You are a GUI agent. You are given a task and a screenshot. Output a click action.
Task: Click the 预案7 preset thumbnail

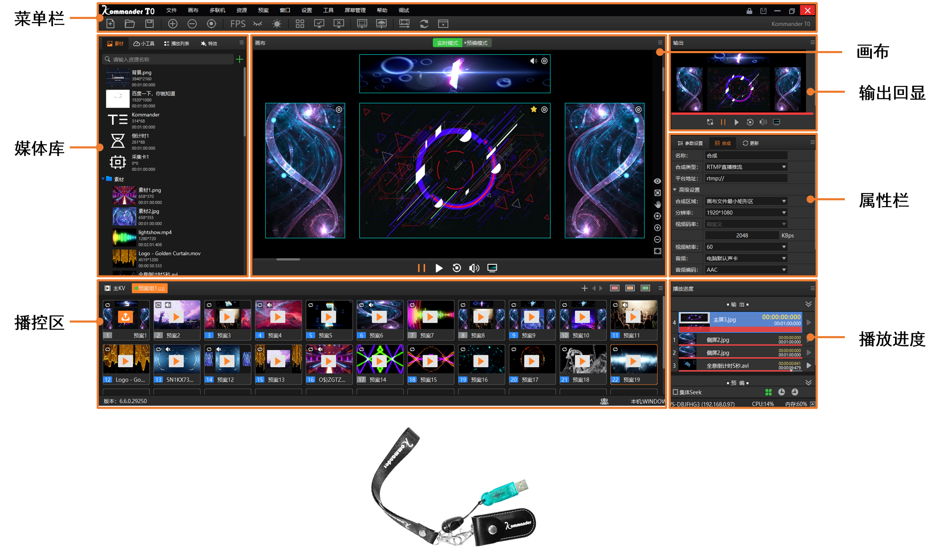click(430, 316)
